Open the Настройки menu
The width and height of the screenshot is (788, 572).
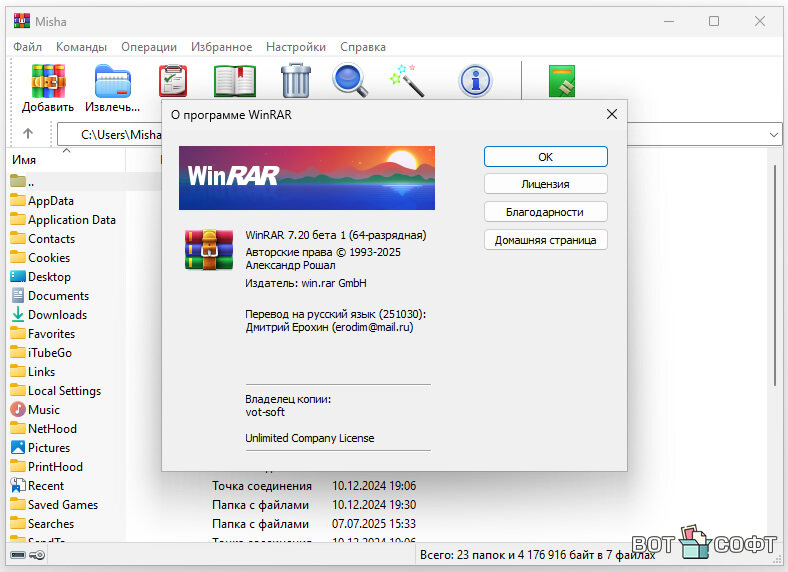click(295, 47)
